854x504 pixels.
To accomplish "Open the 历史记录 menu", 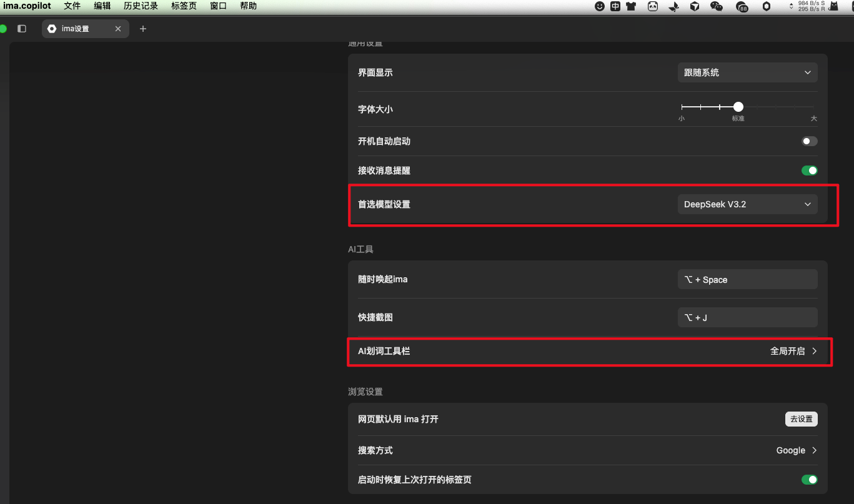I will point(141,6).
